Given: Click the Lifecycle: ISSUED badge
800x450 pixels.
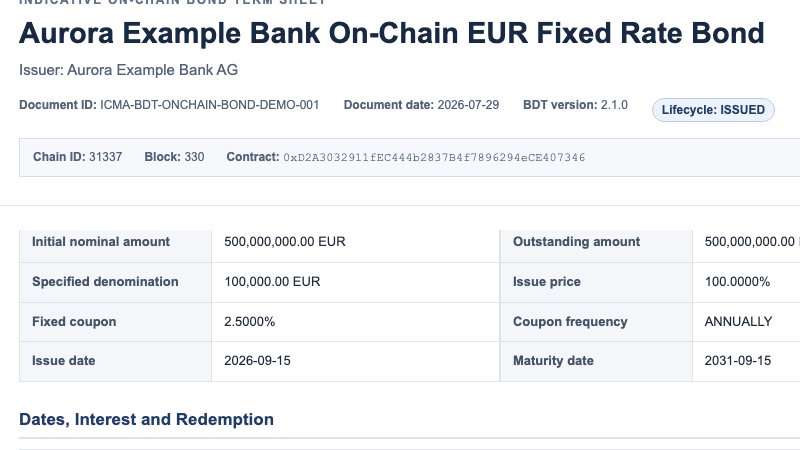Looking at the screenshot, I should pos(713,110).
